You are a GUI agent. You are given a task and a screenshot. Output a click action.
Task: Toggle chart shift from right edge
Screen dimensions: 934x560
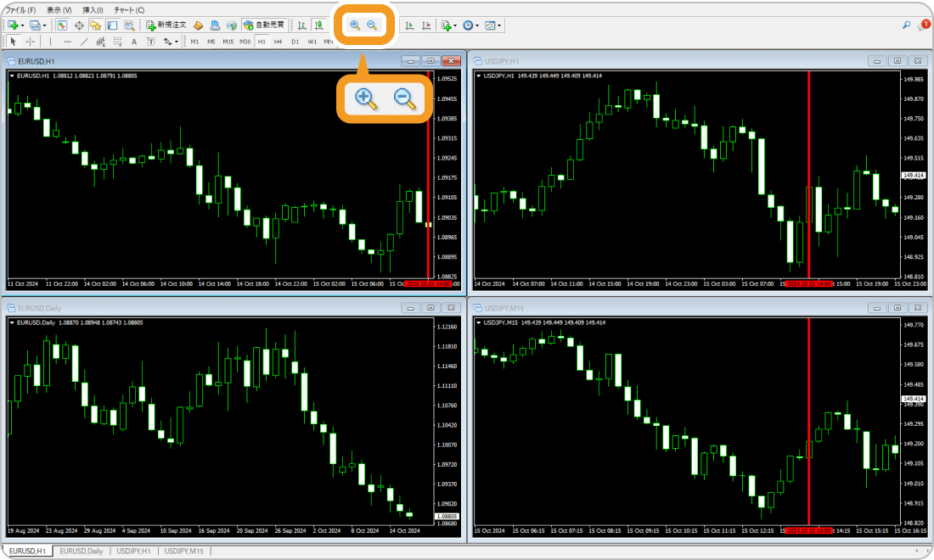[426, 25]
